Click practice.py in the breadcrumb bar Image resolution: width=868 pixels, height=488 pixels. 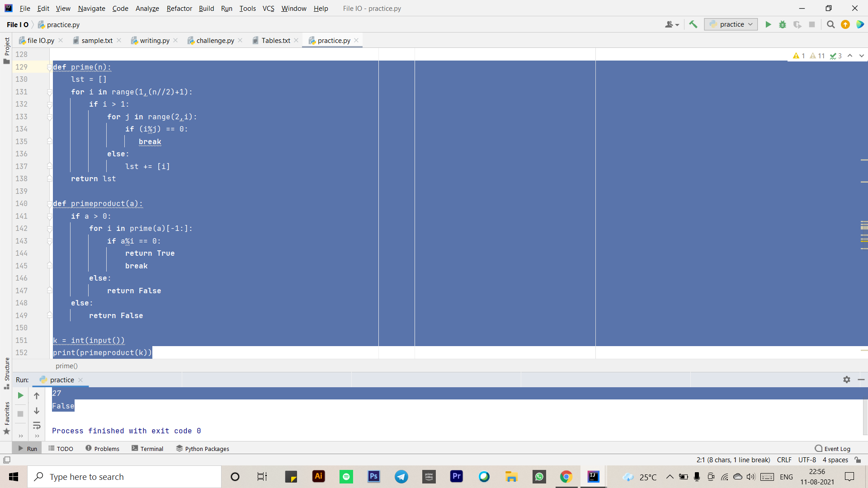[62, 24]
